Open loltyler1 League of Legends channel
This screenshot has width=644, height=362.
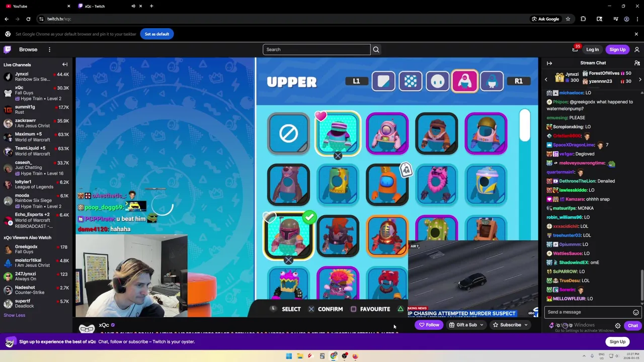[36, 185]
